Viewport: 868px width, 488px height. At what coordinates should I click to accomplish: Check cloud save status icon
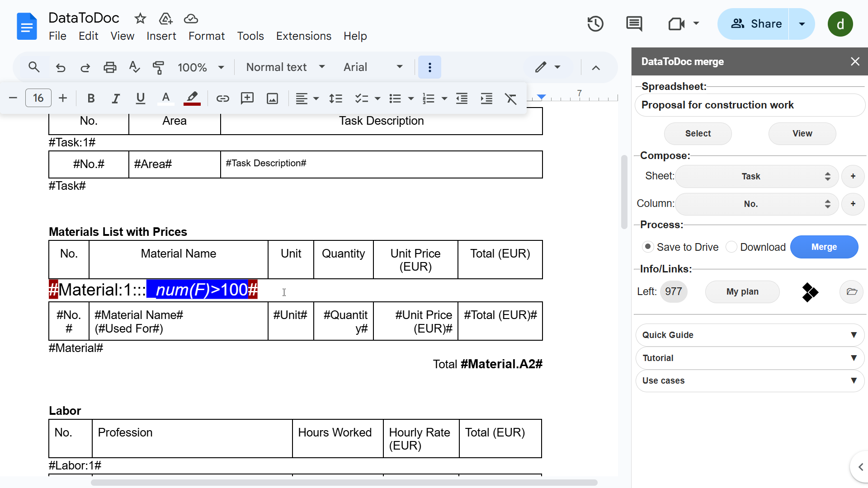191,19
